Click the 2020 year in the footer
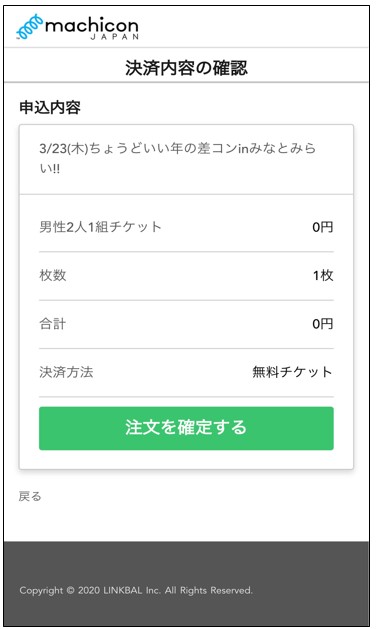This screenshot has width=376, height=629. (89, 590)
